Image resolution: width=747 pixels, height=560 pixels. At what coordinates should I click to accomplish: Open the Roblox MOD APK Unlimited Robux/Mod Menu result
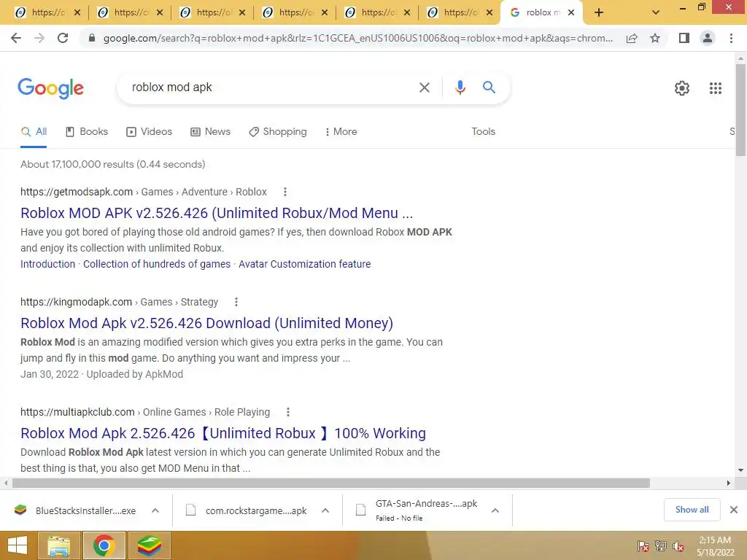[217, 213]
